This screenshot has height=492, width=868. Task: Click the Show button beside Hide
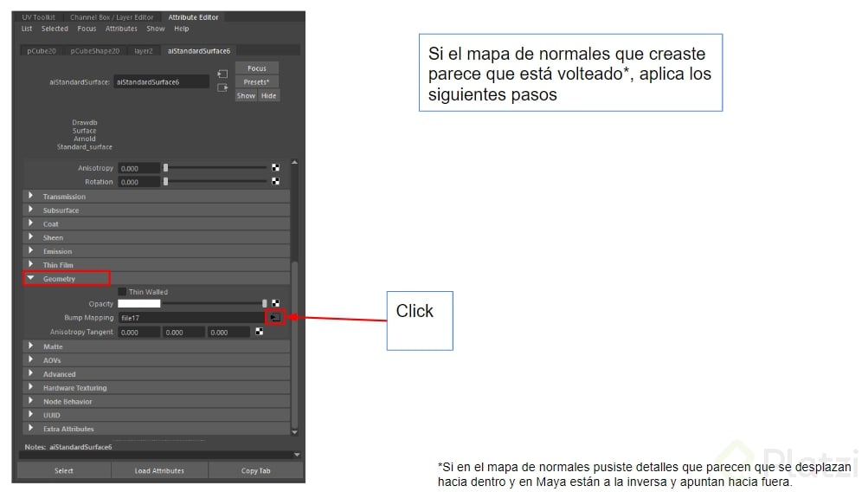coord(246,96)
